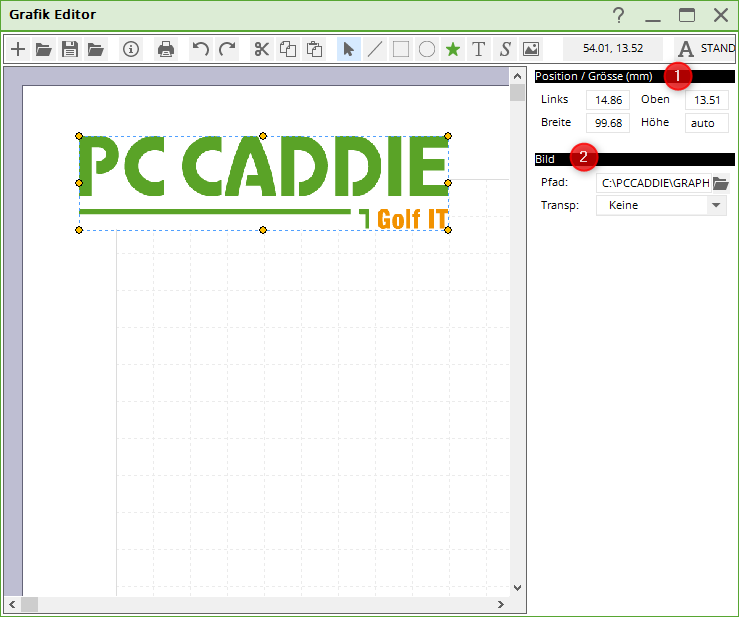Select the Line drawing tool
739x617 pixels.
(375, 49)
